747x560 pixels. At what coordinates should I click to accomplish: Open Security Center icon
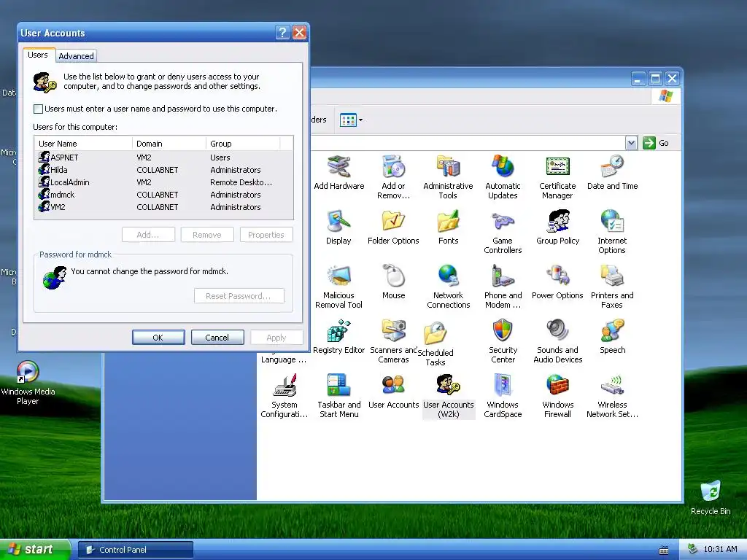click(503, 341)
